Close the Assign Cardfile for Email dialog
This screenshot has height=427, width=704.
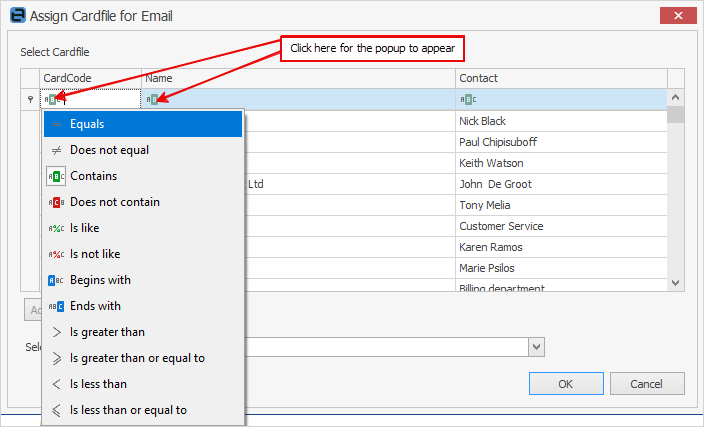pos(678,16)
